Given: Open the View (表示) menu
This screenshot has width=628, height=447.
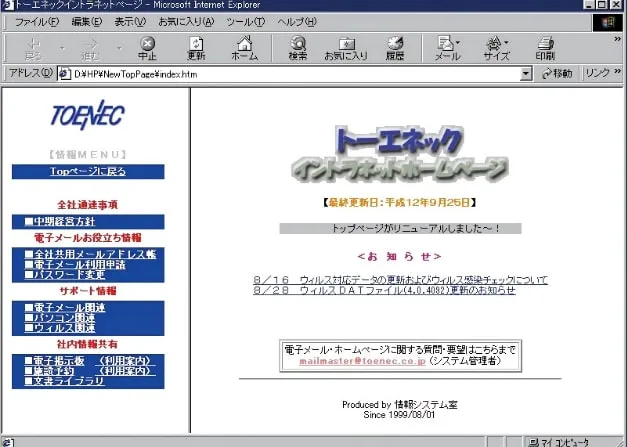Looking at the screenshot, I should [x=130, y=22].
